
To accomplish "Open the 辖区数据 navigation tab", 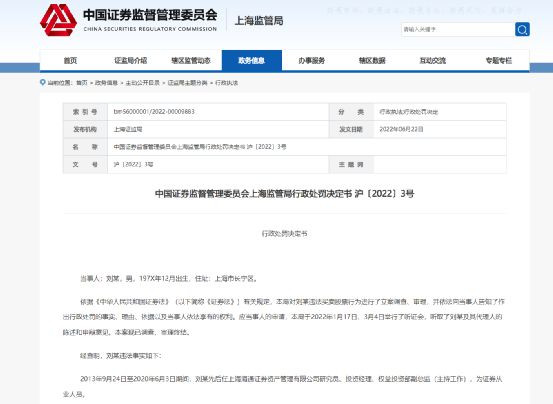I will click(372, 61).
